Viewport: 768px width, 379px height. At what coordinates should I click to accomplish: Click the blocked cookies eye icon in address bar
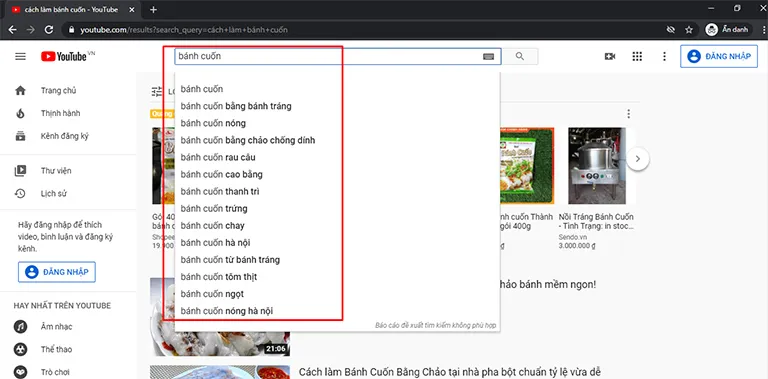[671, 30]
